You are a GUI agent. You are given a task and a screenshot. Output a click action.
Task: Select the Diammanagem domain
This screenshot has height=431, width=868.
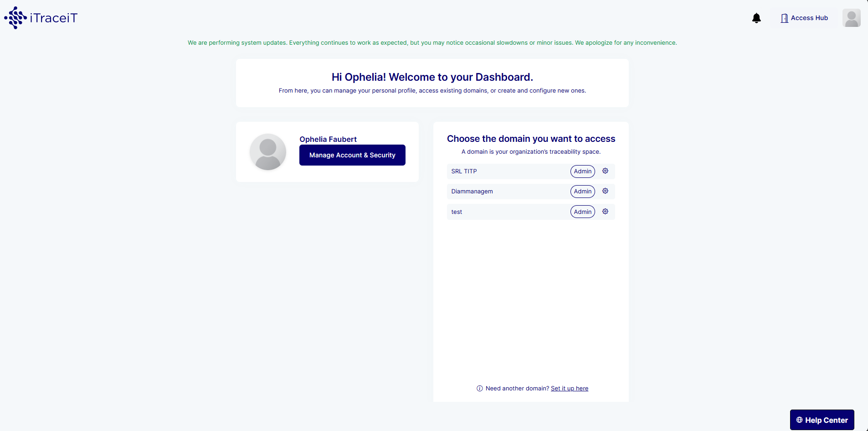(472, 192)
